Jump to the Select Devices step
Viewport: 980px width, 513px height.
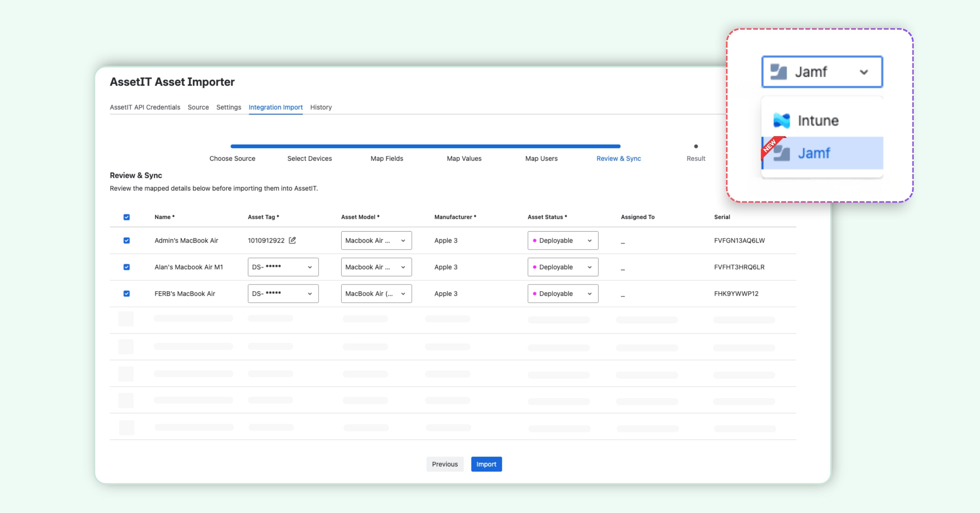pyautogui.click(x=309, y=159)
